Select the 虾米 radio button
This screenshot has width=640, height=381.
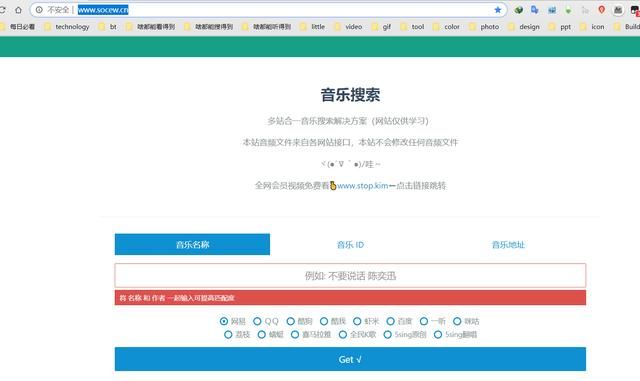pyautogui.click(x=357, y=321)
